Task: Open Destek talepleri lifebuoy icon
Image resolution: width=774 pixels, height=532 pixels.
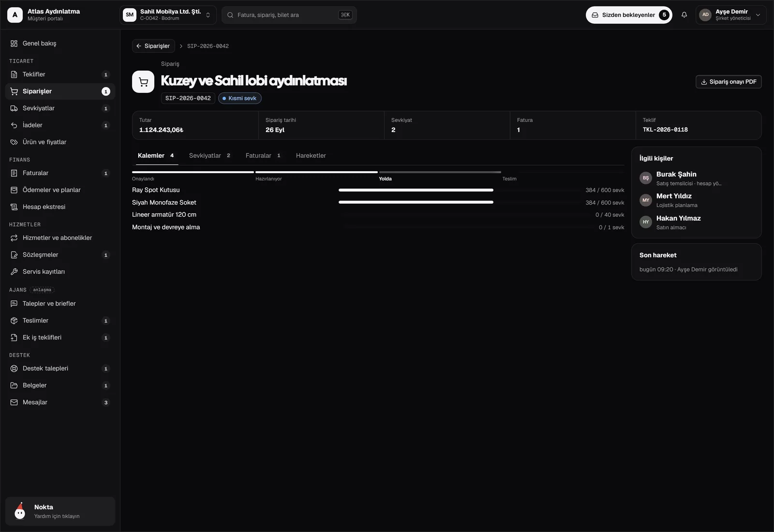Action: point(14,369)
